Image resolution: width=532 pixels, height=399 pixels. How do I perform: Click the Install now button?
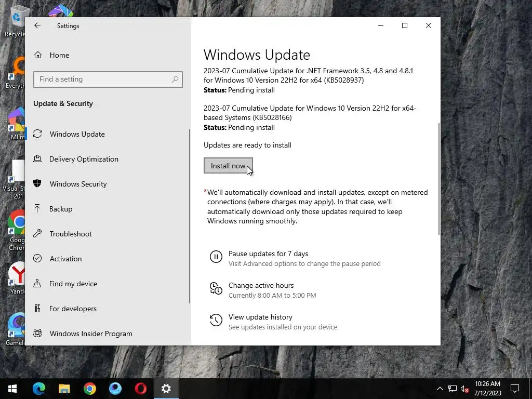[x=228, y=166]
